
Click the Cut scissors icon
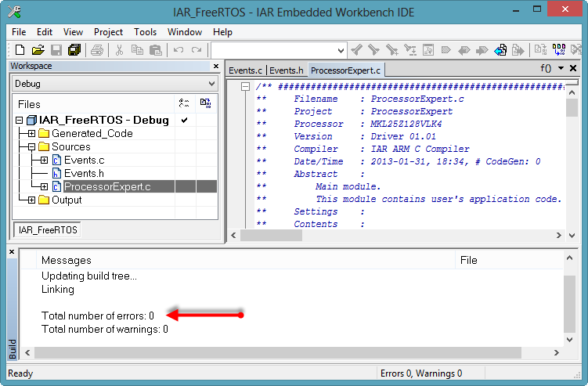point(120,50)
